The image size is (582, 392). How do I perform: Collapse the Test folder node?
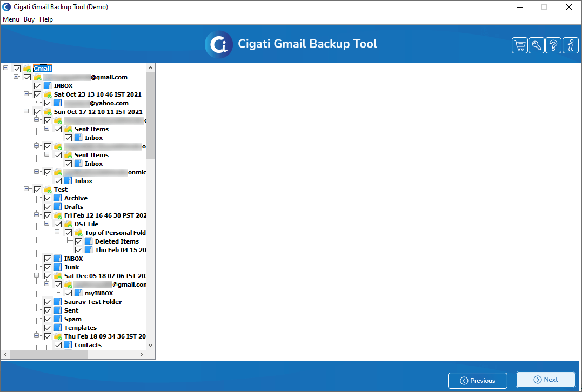26,189
